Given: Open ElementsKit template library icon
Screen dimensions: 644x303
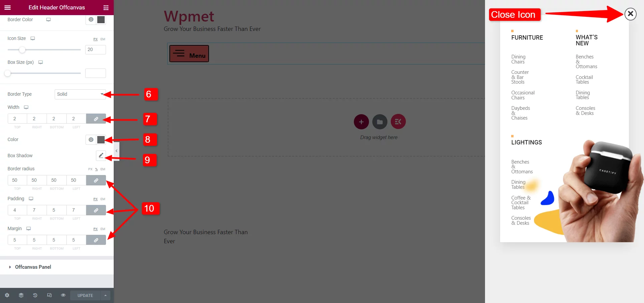Looking at the screenshot, I should point(398,122).
